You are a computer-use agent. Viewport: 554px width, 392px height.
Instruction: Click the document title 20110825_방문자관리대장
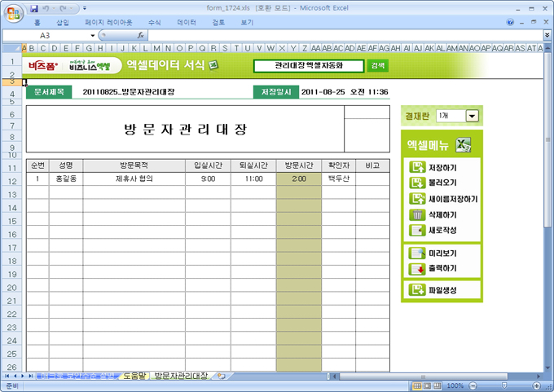[x=129, y=92]
